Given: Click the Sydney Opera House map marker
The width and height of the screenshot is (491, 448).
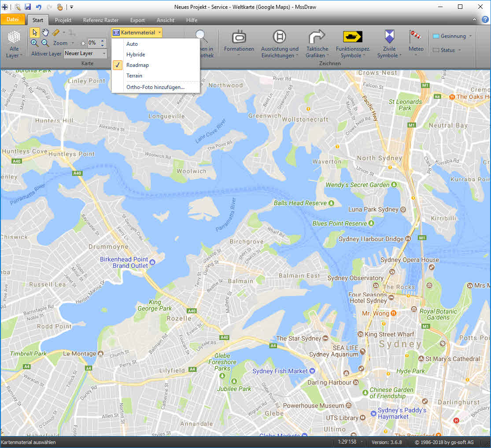Looking at the screenshot, I should 432,267.
